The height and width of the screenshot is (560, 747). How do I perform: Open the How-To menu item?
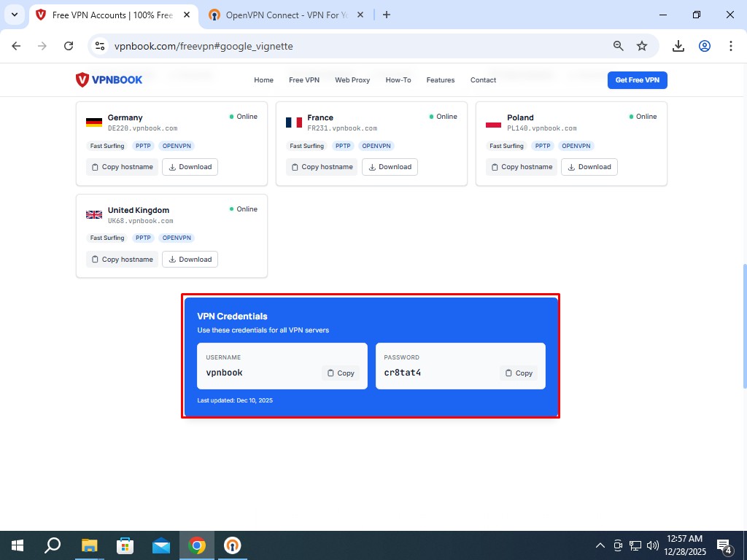[398, 80]
